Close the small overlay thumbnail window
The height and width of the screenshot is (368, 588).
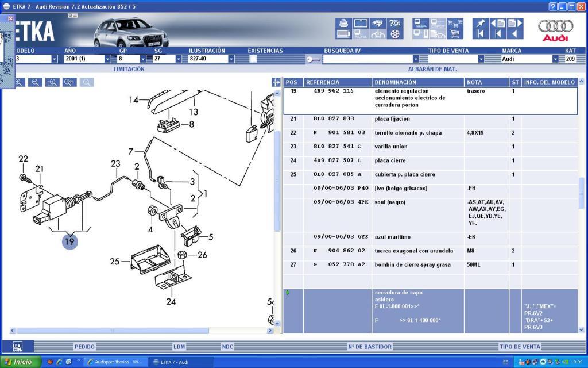[x=10, y=18]
